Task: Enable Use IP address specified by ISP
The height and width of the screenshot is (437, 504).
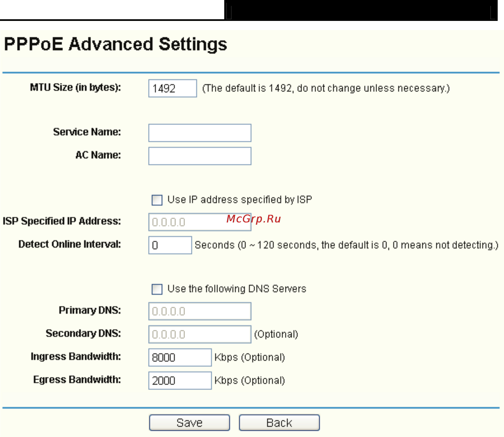Action: click(157, 200)
